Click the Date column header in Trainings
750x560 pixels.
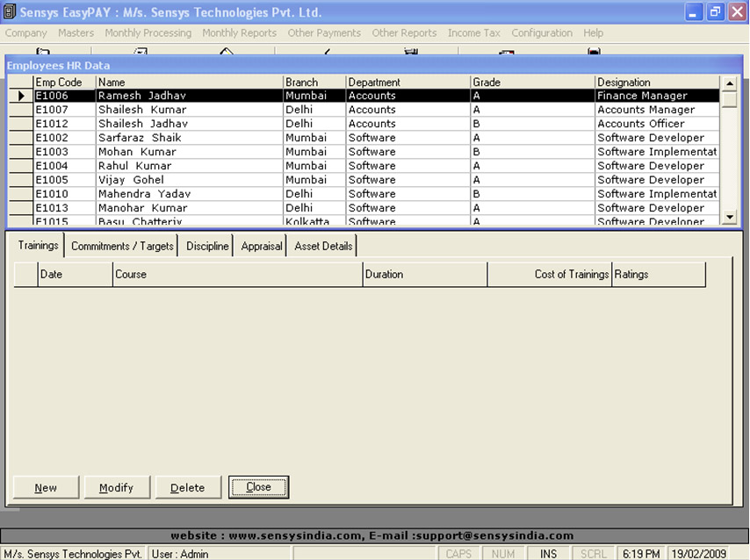[x=76, y=274]
